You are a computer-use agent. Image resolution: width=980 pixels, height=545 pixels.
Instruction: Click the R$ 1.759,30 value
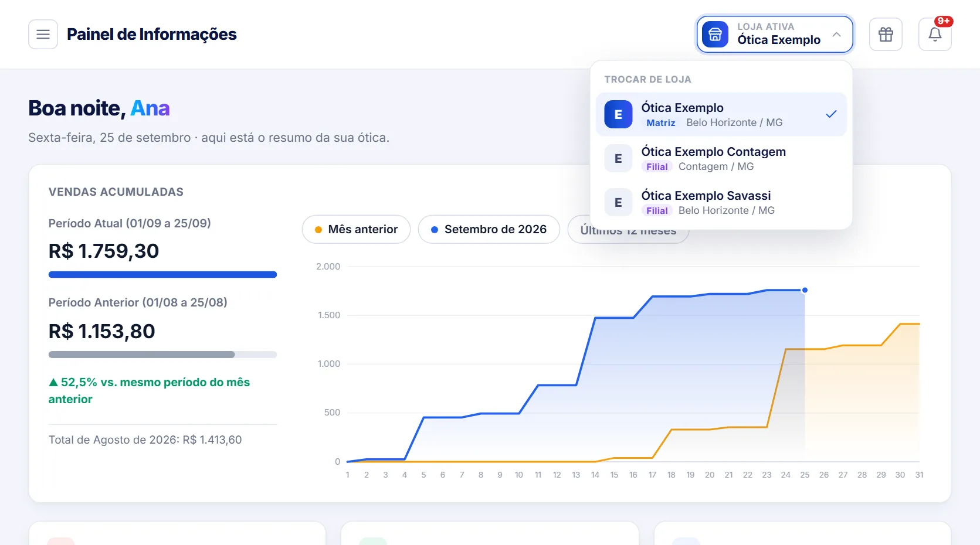coord(104,251)
